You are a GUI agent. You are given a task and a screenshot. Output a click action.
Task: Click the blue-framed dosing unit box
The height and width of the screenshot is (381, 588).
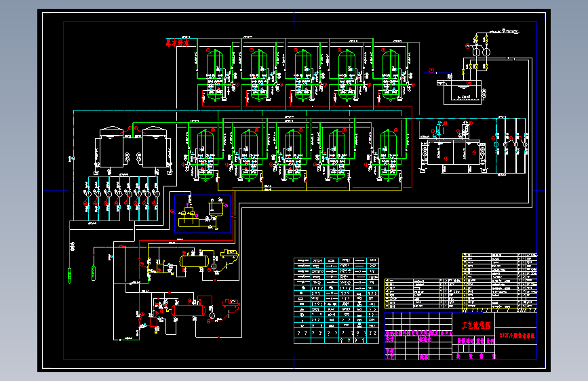203,214
